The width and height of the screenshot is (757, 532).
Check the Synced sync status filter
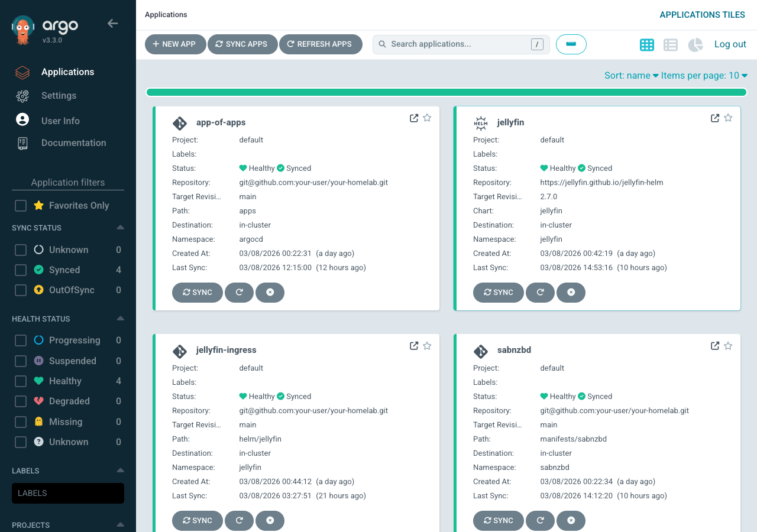20,270
